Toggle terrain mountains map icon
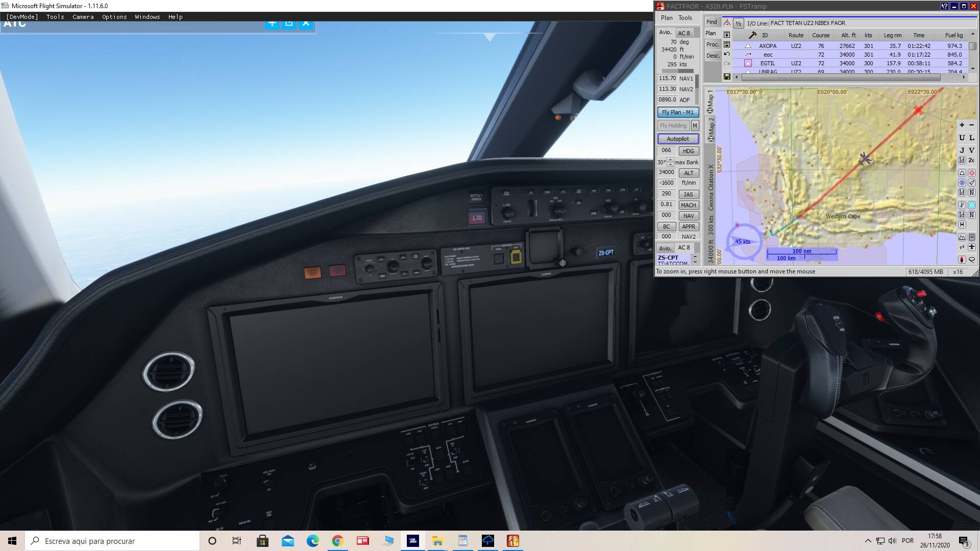The height and width of the screenshot is (551, 980). point(962,237)
